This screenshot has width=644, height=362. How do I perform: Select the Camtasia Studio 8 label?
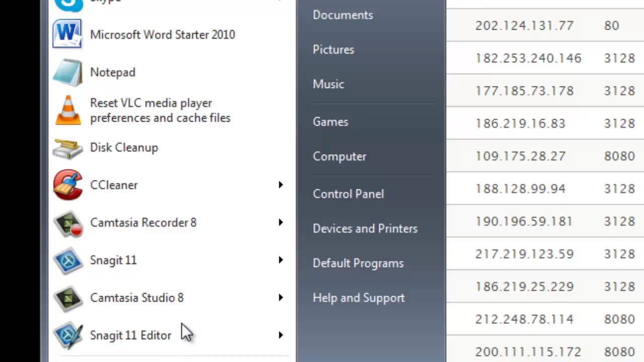[x=137, y=298]
